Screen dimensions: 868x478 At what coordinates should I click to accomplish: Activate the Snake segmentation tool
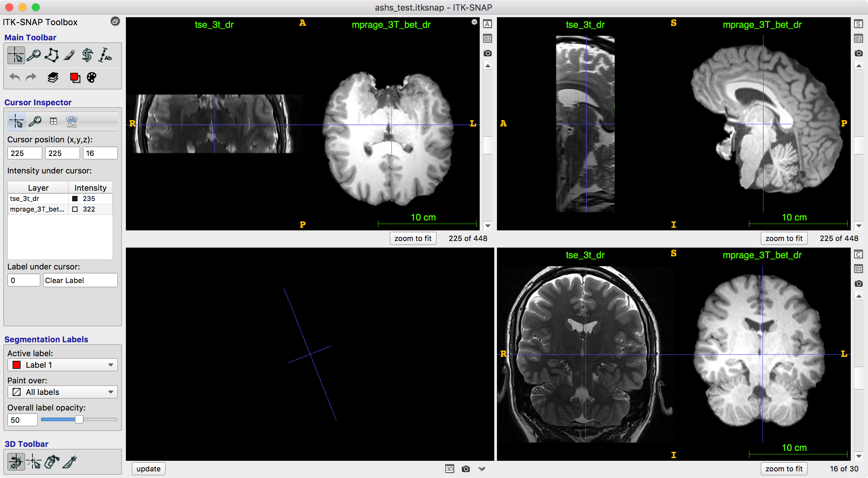pos(87,55)
